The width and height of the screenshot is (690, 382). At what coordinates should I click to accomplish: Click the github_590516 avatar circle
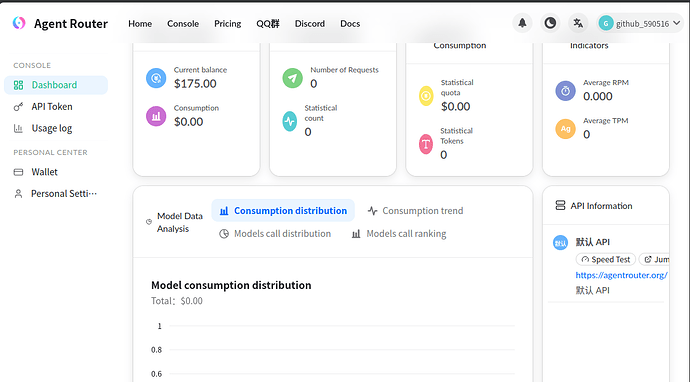pyautogui.click(x=606, y=23)
